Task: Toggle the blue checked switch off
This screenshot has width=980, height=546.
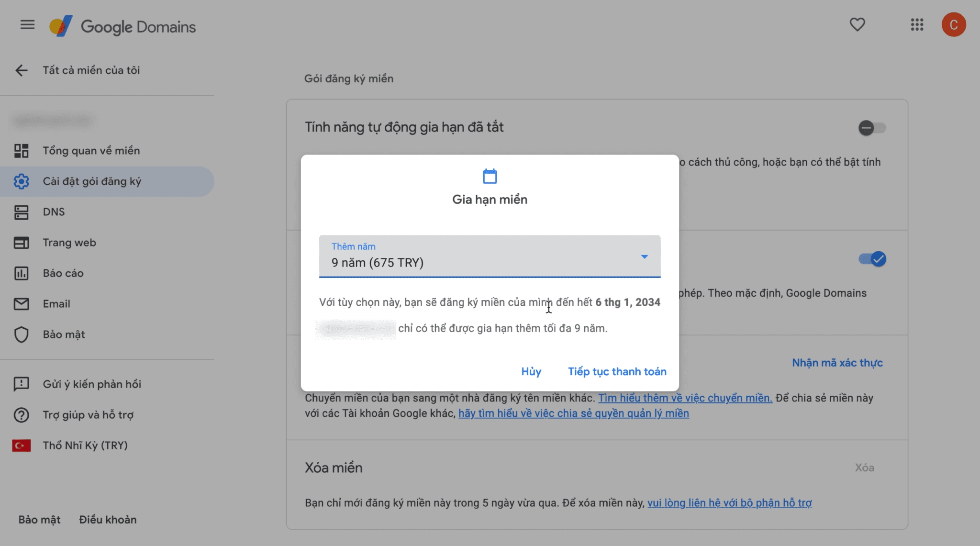Action: (872, 259)
